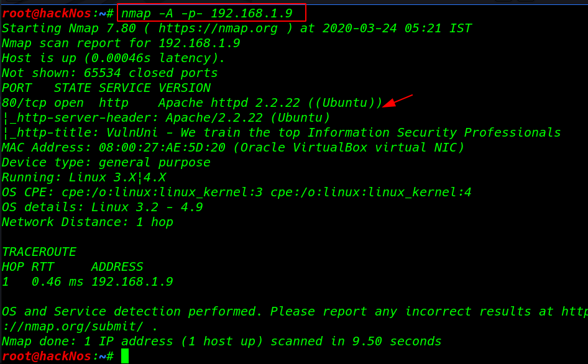Click the nmap.org/submit/ link text
Screen dimensions: 588x364
73,327
